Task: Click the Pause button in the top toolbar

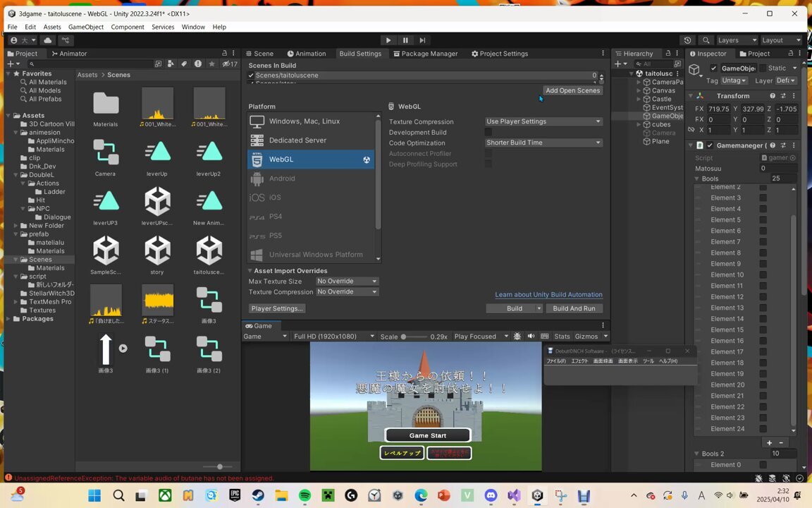Action: 405,40
